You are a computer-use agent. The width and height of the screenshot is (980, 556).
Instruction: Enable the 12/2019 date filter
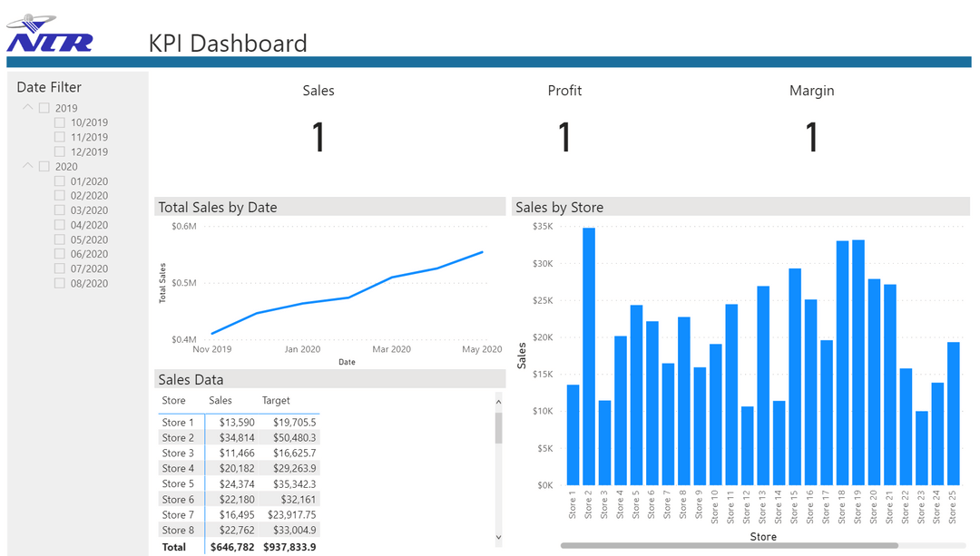coord(59,151)
